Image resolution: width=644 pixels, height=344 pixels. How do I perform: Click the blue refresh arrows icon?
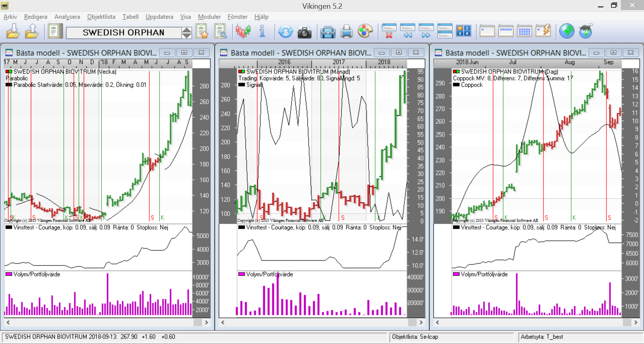(286, 32)
